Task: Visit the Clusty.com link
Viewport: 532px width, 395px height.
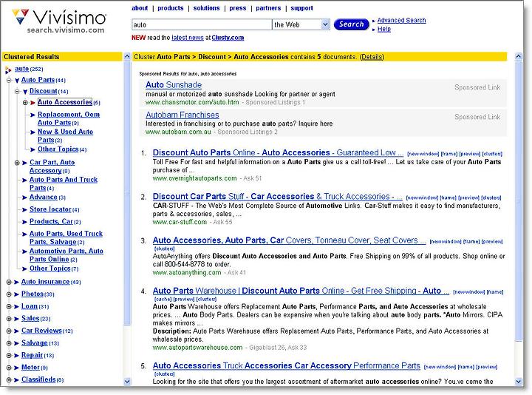Action: [x=228, y=38]
